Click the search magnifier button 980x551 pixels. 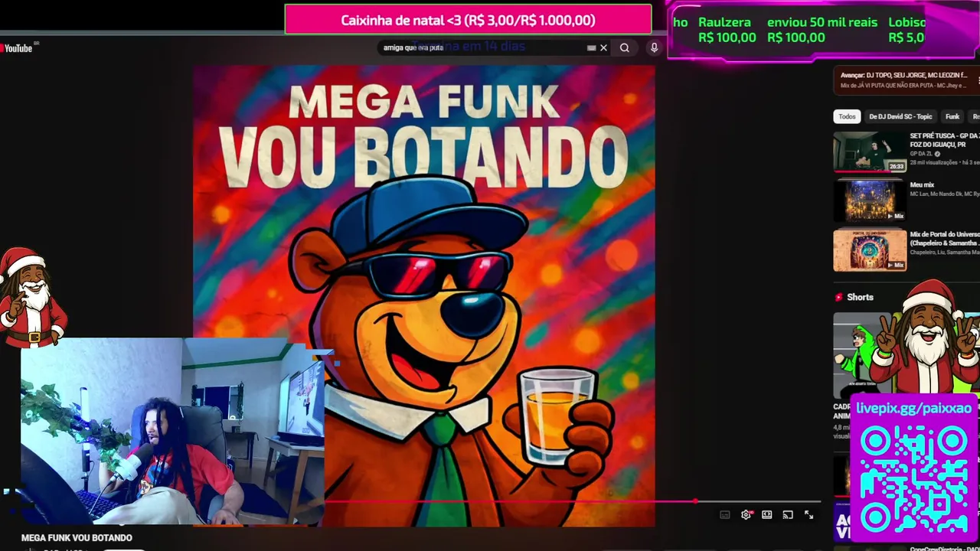tap(625, 47)
